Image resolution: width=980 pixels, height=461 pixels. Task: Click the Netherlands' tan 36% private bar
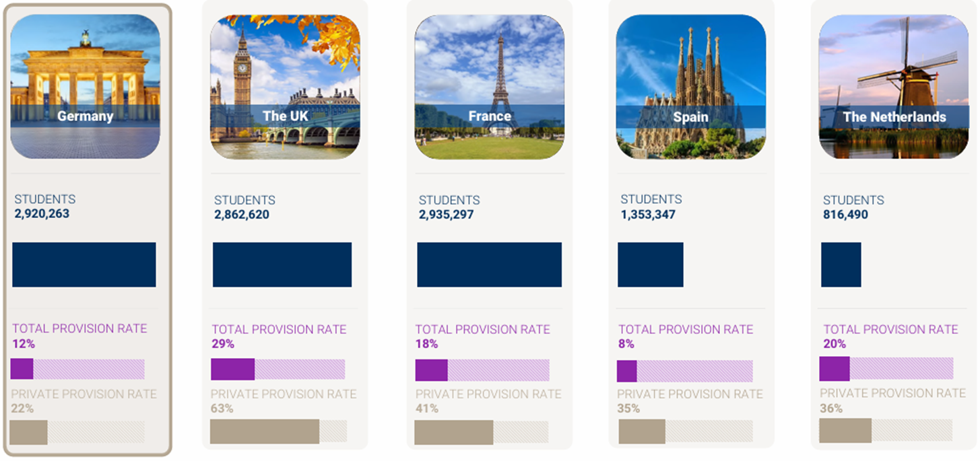pyautogui.click(x=845, y=431)
